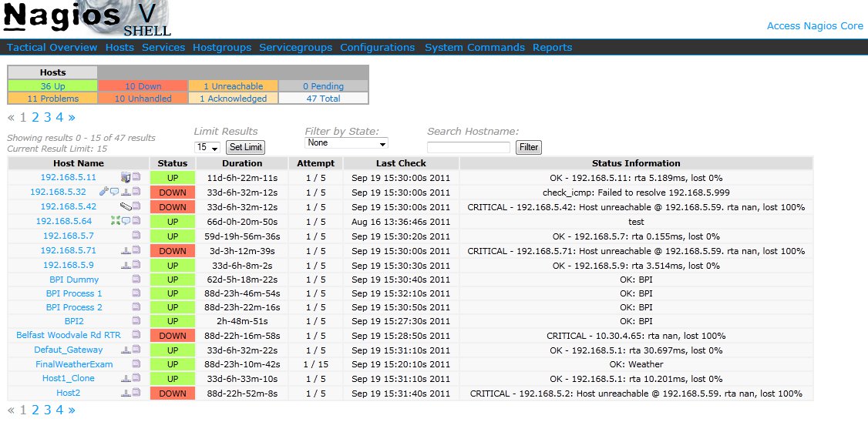Click the Nagios V Shell logo
The width and height of the screenshot is (868, 422).
[x=87, y=18]
